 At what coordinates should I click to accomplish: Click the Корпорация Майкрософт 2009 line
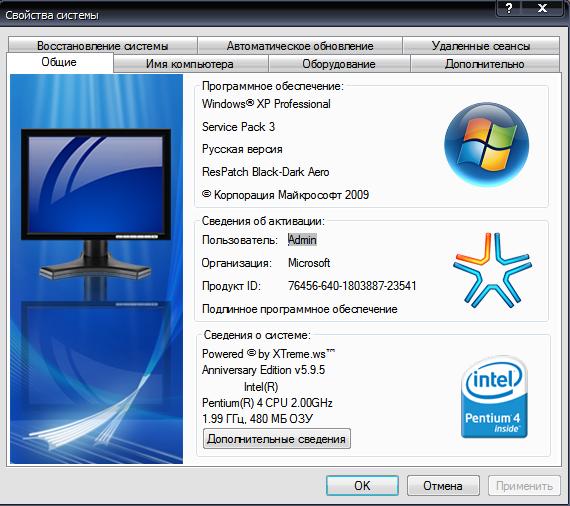[x=285, y=195]
